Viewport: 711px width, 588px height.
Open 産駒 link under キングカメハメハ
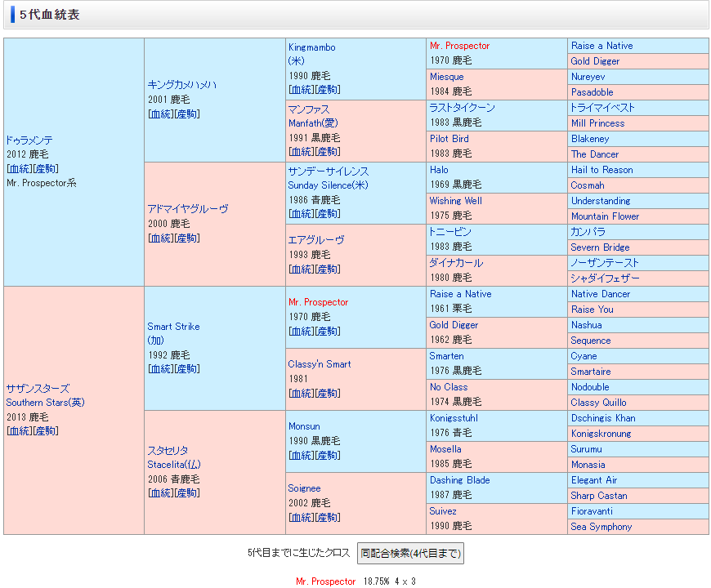[188, 114]
